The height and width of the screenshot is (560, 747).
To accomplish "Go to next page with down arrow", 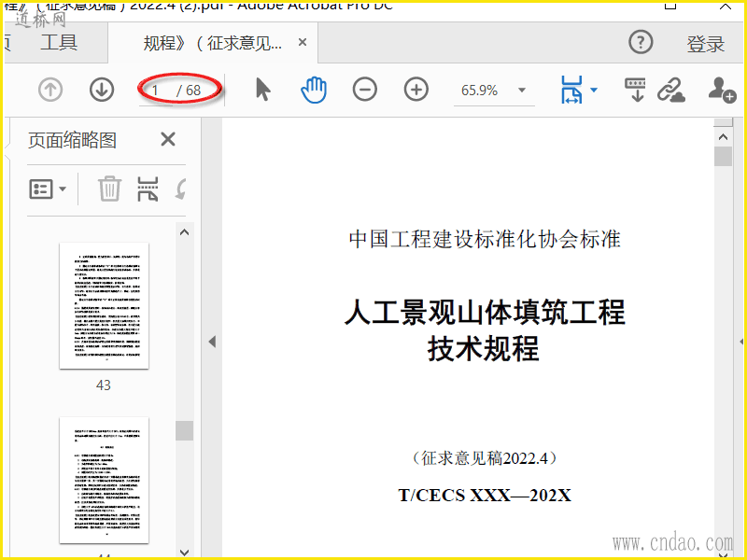I will (102, 90).
